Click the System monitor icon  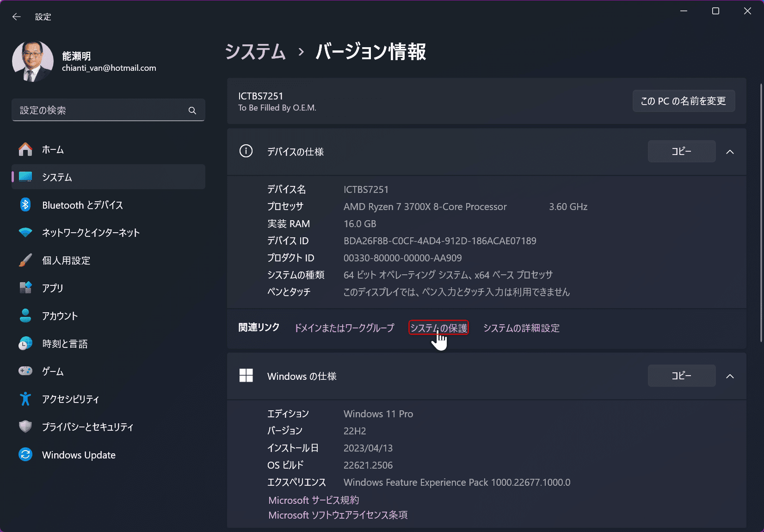[25, 177]
